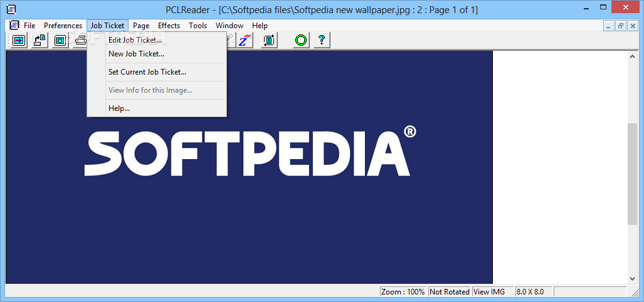Click the question mark help toolbar icon
Image resolution: width=644 pixels, height=302 pixels.
tap(322, 40)
